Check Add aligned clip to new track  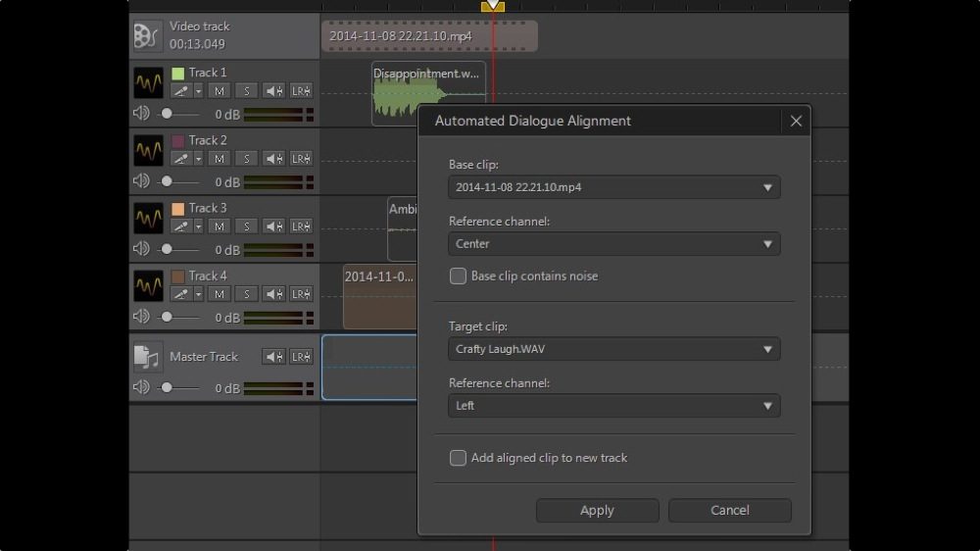(458, 458)
